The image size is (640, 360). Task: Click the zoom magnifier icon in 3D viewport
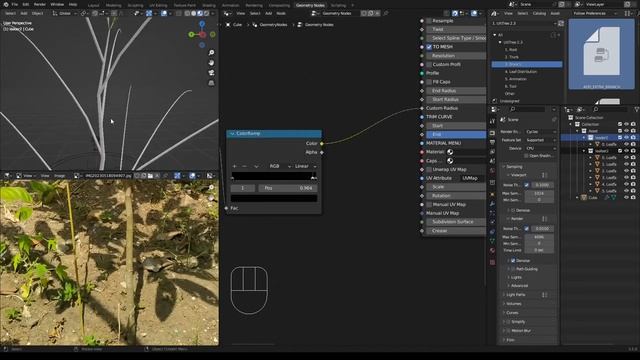pyautogui.click(x=211, y=53)
